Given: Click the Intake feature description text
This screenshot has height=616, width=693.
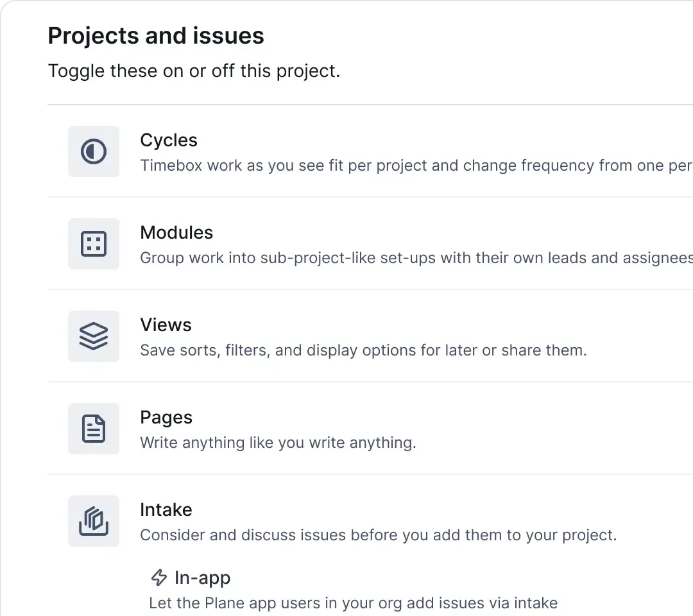Looking at the screenshot, I should [x=378, y=535].
